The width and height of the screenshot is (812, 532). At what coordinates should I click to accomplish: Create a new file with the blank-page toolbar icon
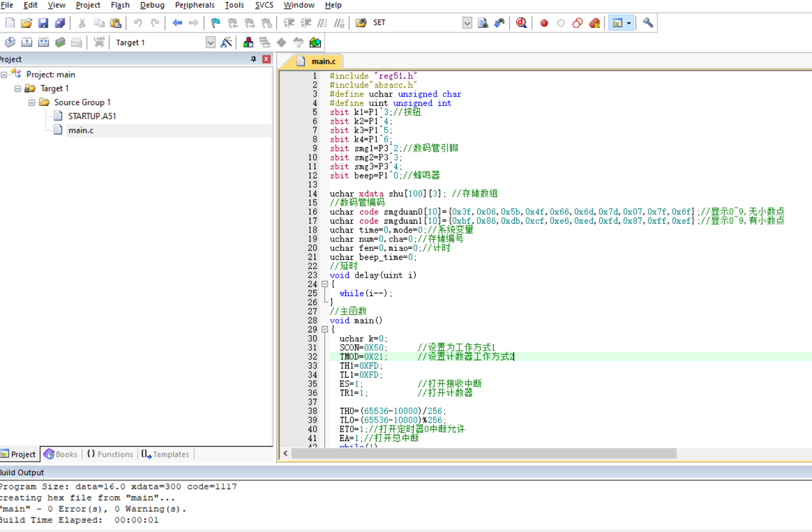10,23
